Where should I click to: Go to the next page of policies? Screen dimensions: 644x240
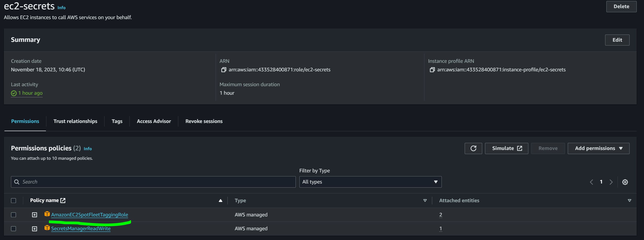(x=611, y=182)
